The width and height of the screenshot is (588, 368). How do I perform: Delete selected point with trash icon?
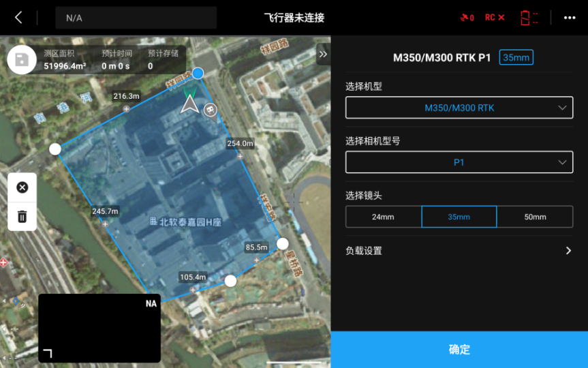[22, 217]
